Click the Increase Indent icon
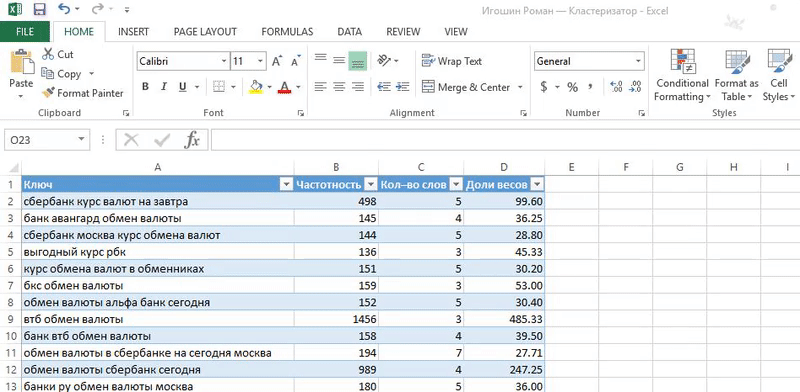Viewport: 800px width, 392px height. (403, 87)
